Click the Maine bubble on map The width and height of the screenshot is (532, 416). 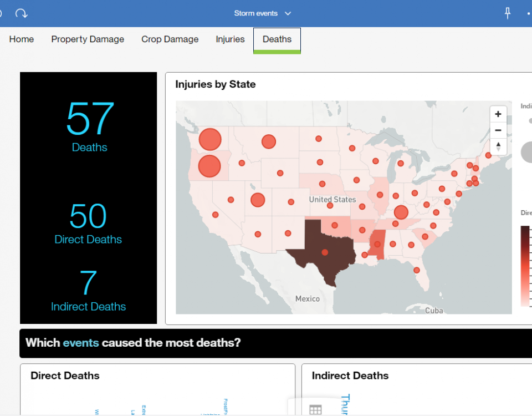click(488, 155)
